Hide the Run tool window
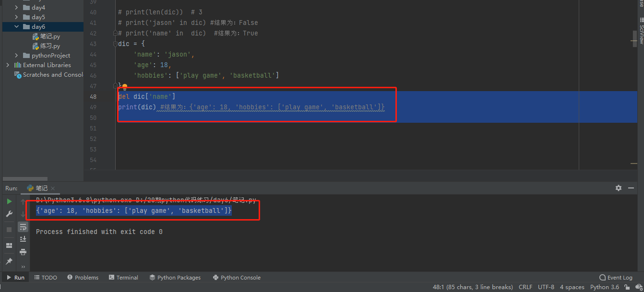The width and height of the screenshot is (644, 292). click(632, 188)
